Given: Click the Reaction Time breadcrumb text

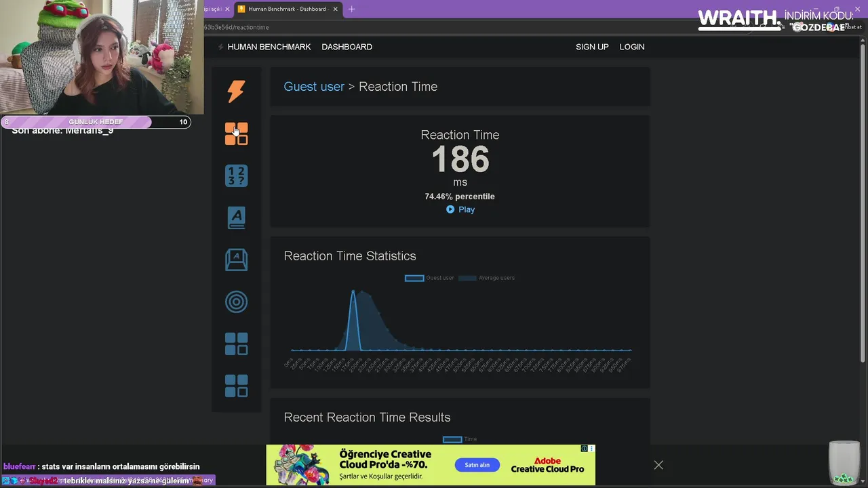Looking at the screenshot, I should pyautogui.click(x=398, y=87).
